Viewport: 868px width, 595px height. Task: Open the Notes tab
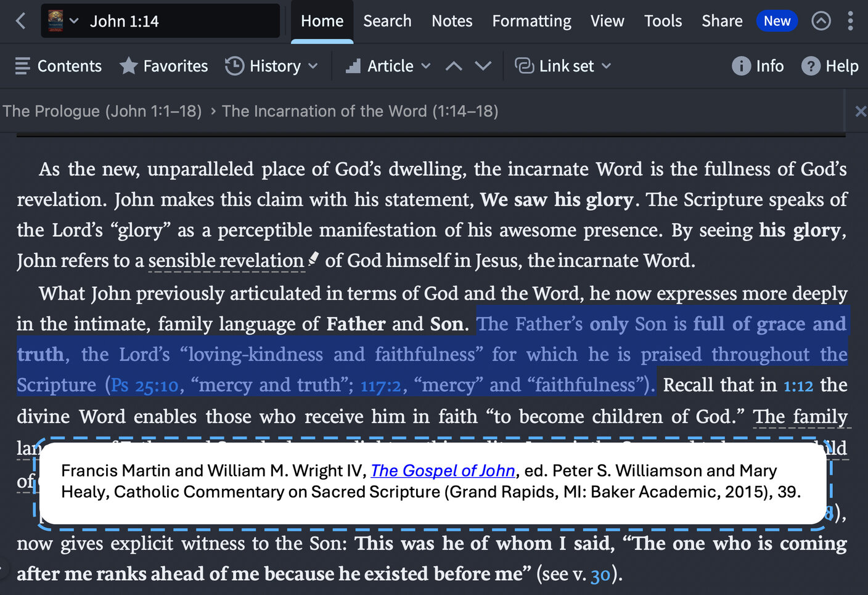[x=451, y=21]
